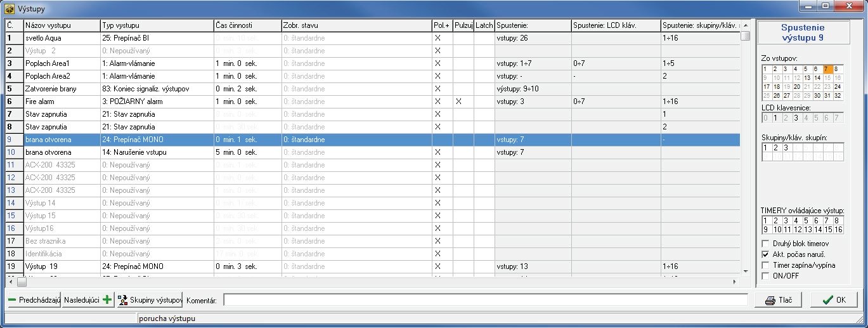Click the horizontal scrollbar right arrow
This screenshot has height=328, width=868.
click(735, 282)
